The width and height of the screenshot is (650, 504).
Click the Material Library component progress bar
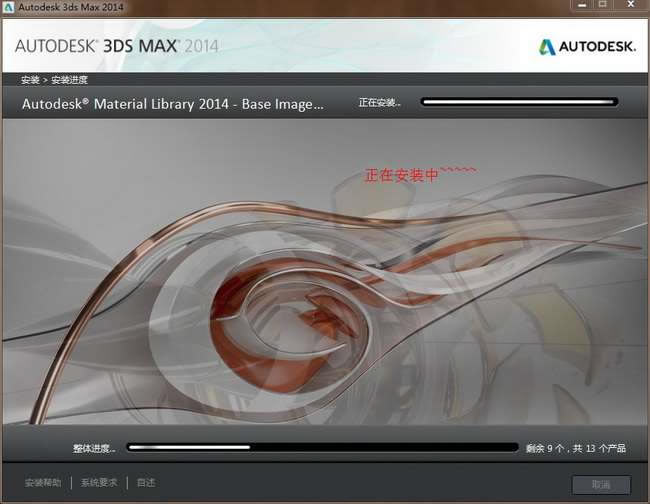tap(519, 102)
